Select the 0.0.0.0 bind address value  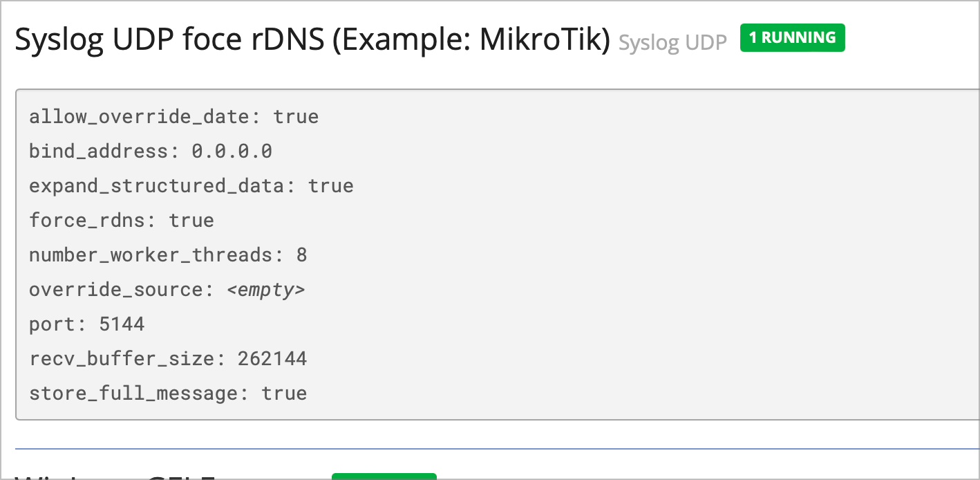tap(232, 151)
